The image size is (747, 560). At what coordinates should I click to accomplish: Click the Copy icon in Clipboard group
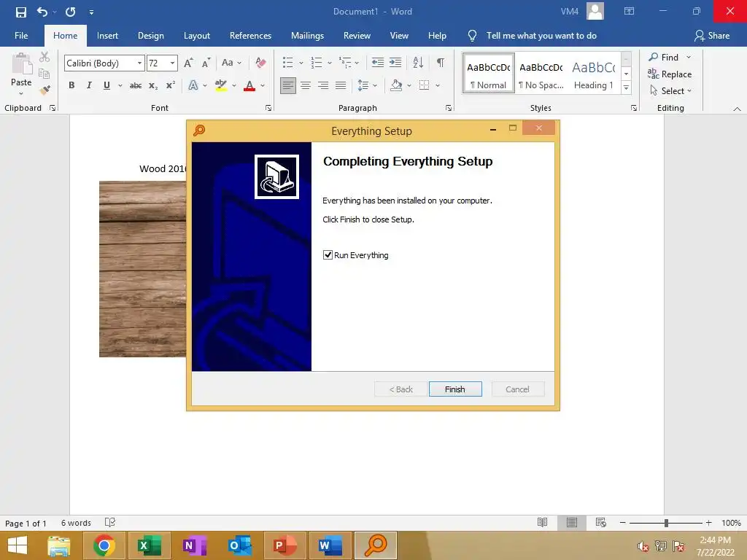coord(44,74)
